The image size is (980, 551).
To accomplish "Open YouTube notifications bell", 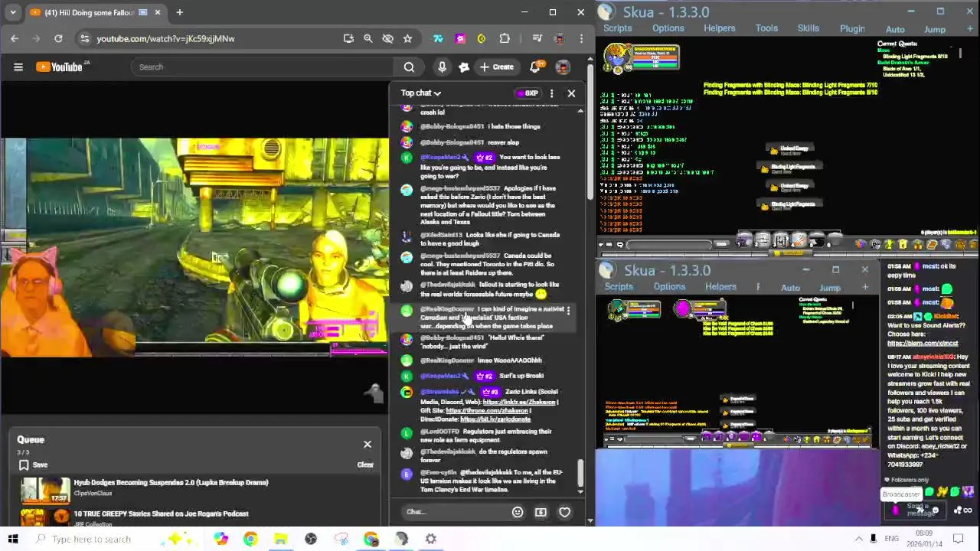I will click(x=534, y=67).
